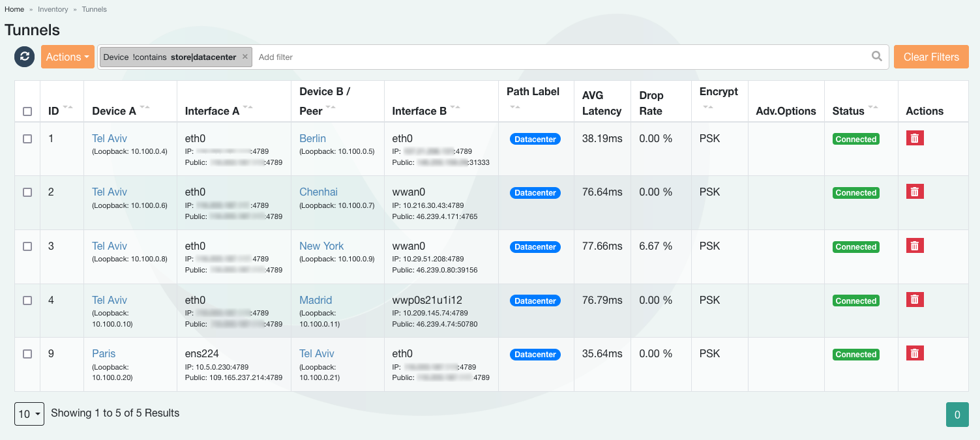Toggle the select-all rows checkbox
This screenshot has width=980, height=440.
pyautogui.click(x=27, y=111)
